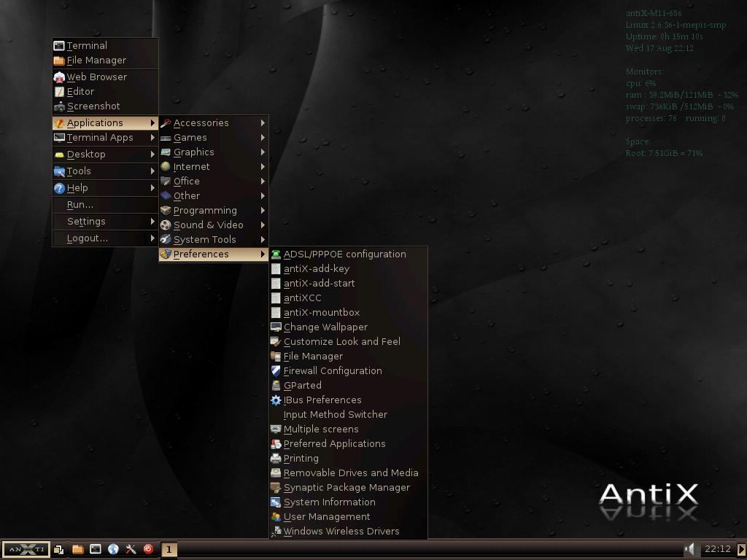Open Web Browser via its main menu icon
Image resolution: width=747 pixels, height=560 pixels.
pos(59,77)
